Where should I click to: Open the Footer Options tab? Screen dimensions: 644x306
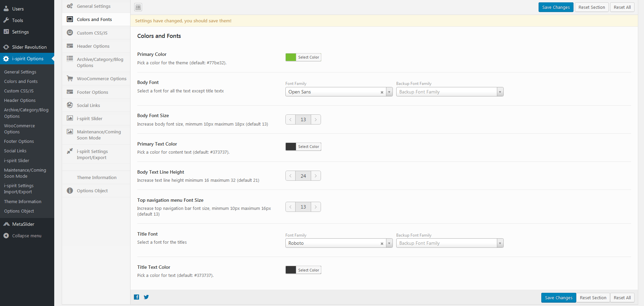tap(96, 92)
